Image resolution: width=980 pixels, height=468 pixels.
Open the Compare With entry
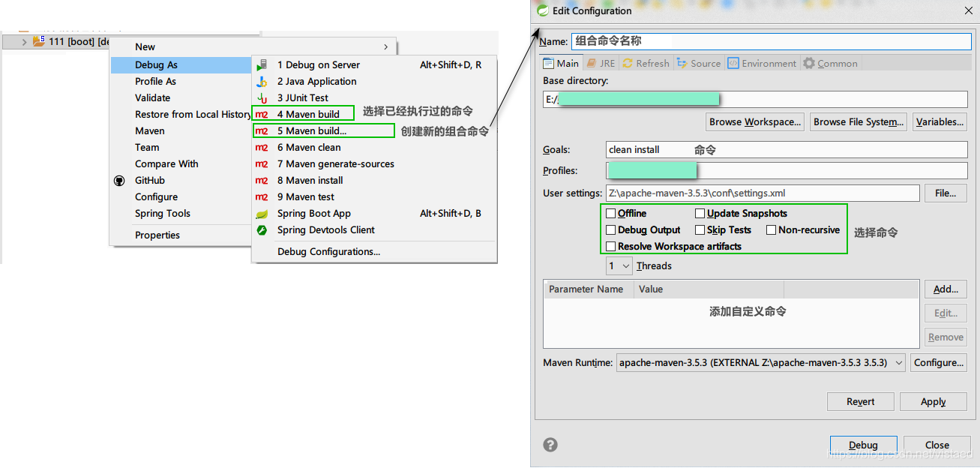pos(181,164)
